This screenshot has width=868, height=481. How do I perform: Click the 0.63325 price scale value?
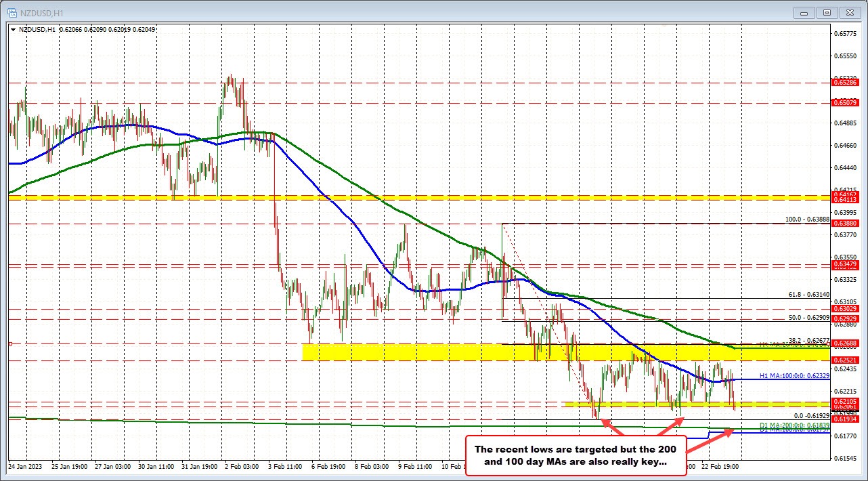click(x=847, y=279)
